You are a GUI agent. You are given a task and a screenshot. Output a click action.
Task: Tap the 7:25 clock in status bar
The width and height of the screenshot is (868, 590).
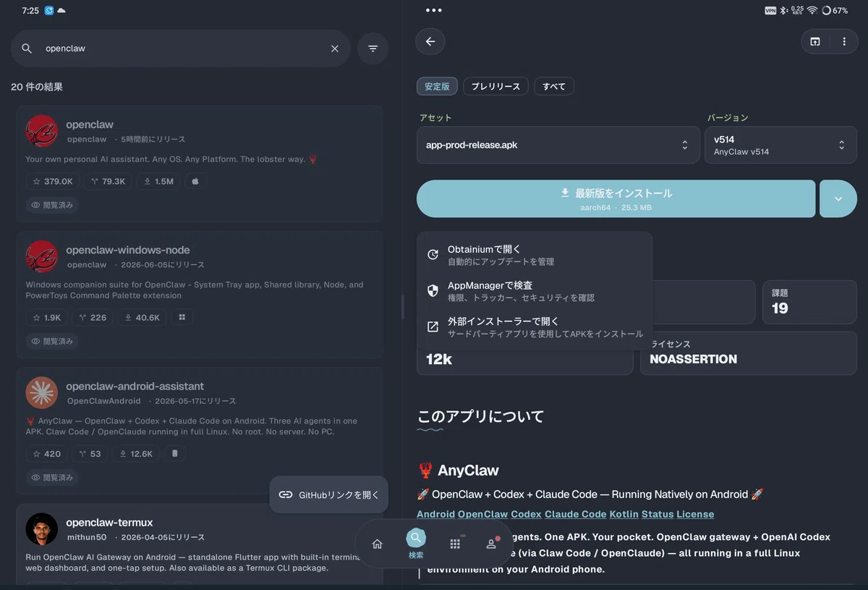[30, 10]
